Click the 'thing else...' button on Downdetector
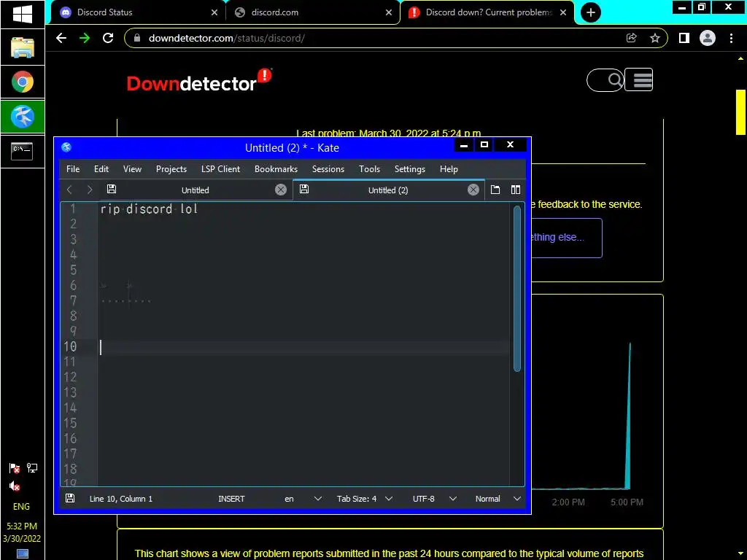 pyautogui.click(x=566, y=238)
